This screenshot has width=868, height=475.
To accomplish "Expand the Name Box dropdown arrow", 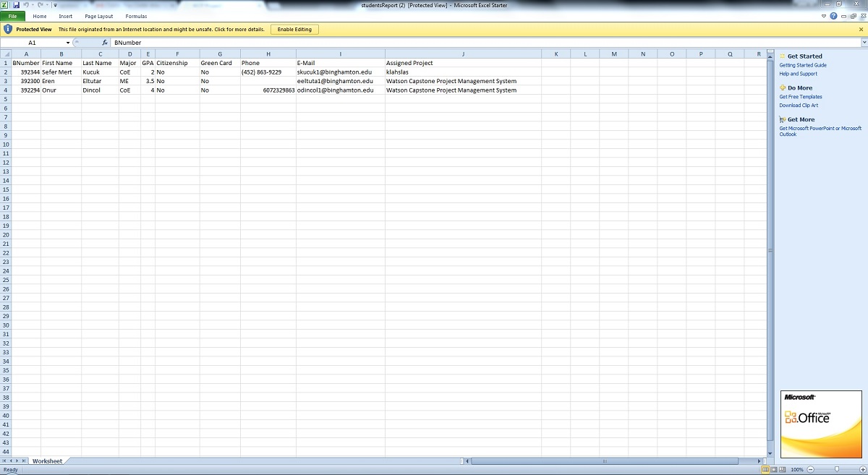I will tap(68, 43).
